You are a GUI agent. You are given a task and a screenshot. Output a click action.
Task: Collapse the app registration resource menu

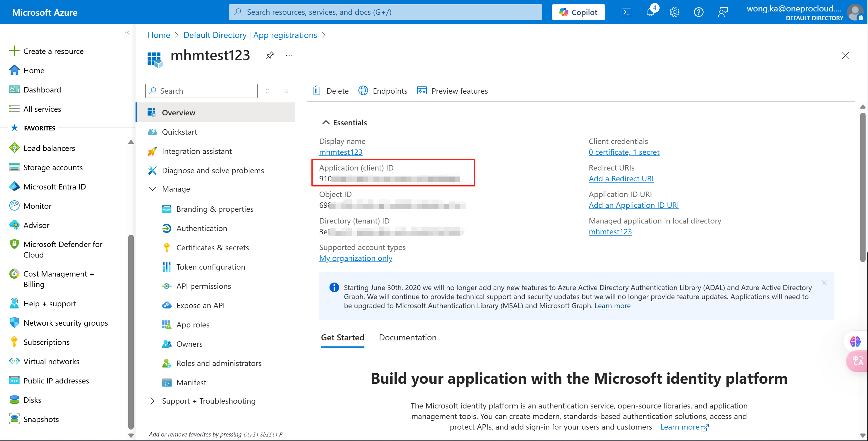[286, 91]
